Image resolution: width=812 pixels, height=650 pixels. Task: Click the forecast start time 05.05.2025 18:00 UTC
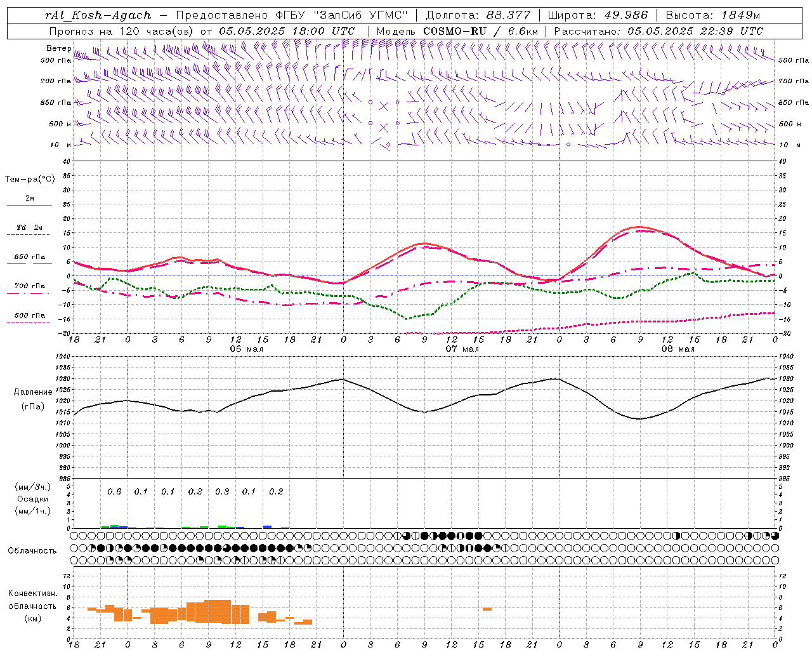point(287,30)
